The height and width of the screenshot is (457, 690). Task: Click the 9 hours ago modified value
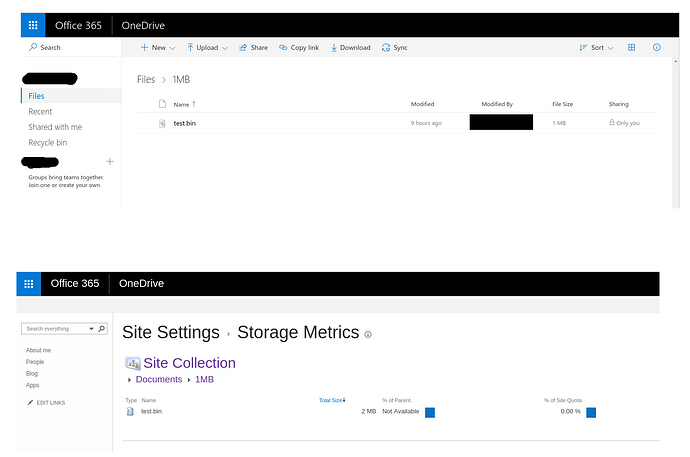(x=426, y=123)
